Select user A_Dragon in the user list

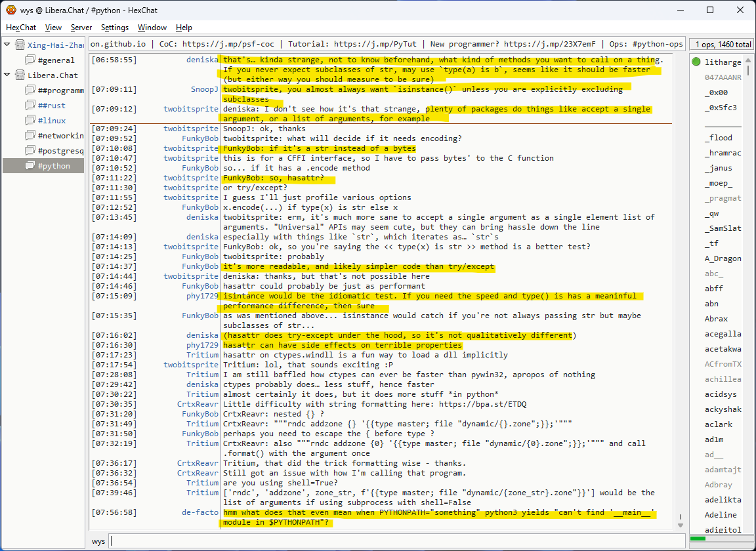723,258
